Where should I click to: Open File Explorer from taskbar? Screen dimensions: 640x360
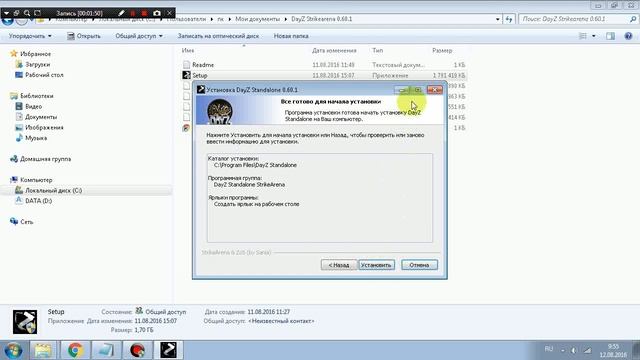(x=43, y=350)
